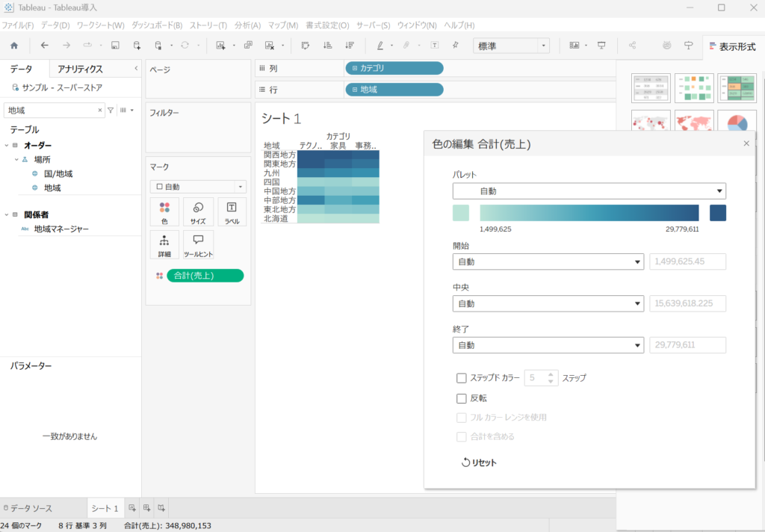Viewport: 765px width, 532px height.
Task: Click the new dashboard icon in bottom tabs
Action: [146, 508]
